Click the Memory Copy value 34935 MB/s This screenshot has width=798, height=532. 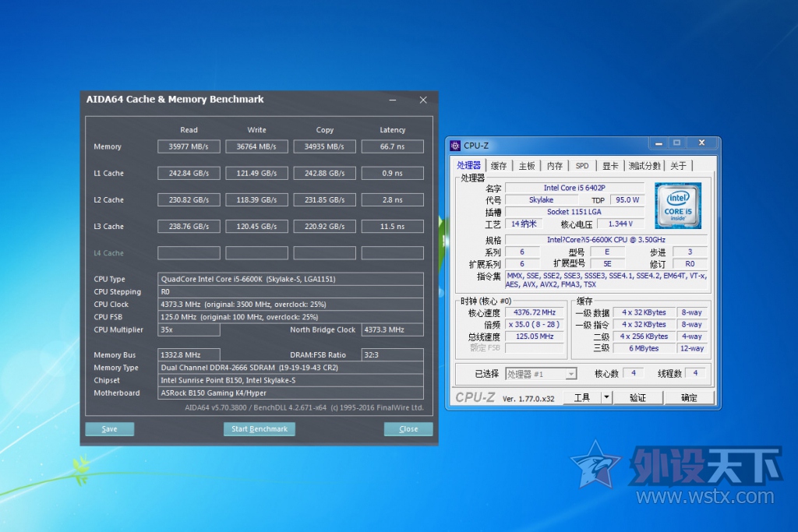coord(324,146)
